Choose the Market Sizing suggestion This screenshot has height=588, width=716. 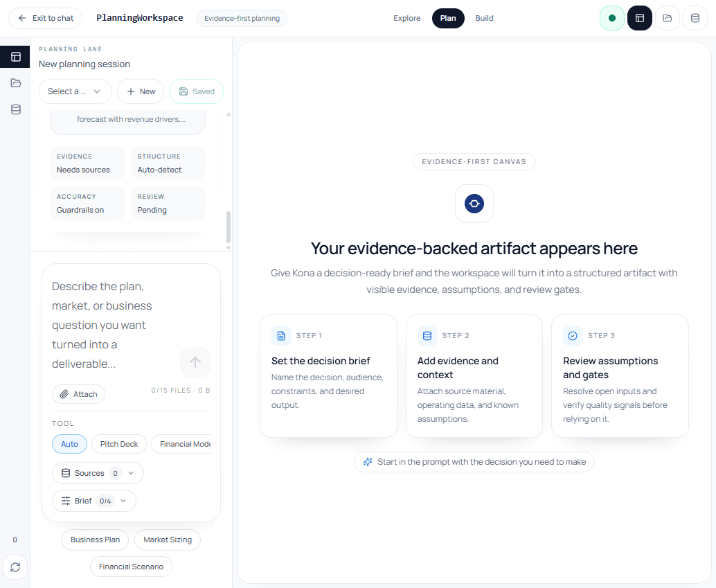(x=168, y=540)
